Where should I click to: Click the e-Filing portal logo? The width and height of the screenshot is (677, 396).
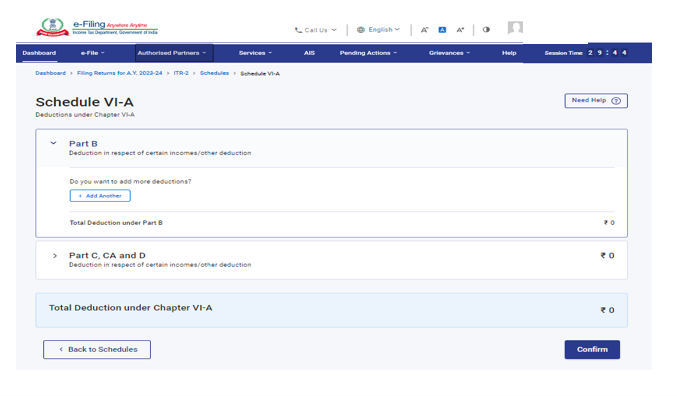[97, 27]
